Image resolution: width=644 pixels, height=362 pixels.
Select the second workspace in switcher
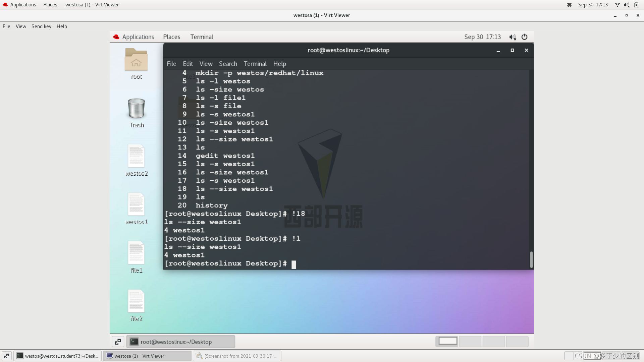(470, 341)
